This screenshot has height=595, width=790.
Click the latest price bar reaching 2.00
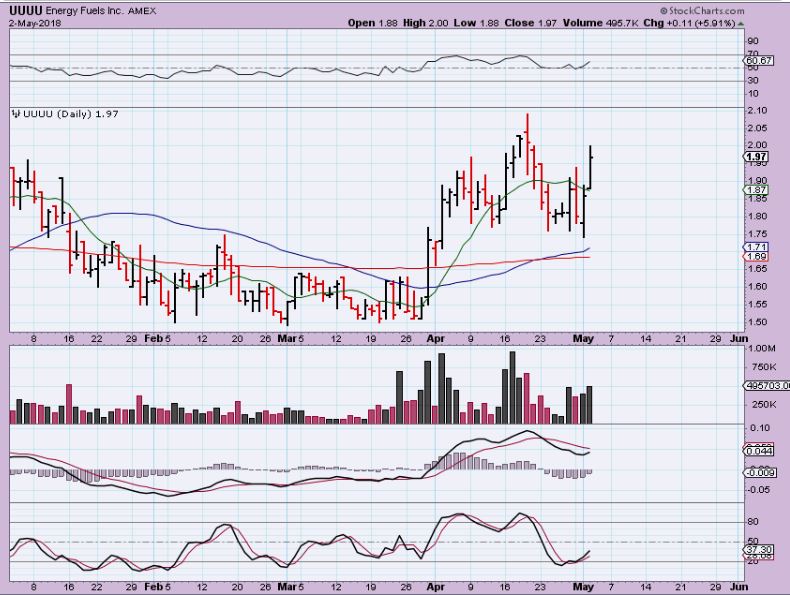[590, 167]
